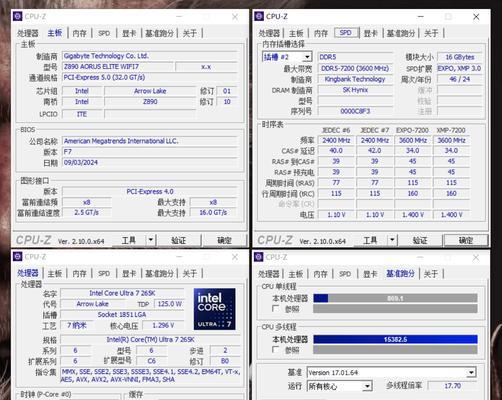Image resolution: width=502 pixels, height=400 pixels.
Task: Open the 运行 所有核心 dropdown
Action: (367, 386)
